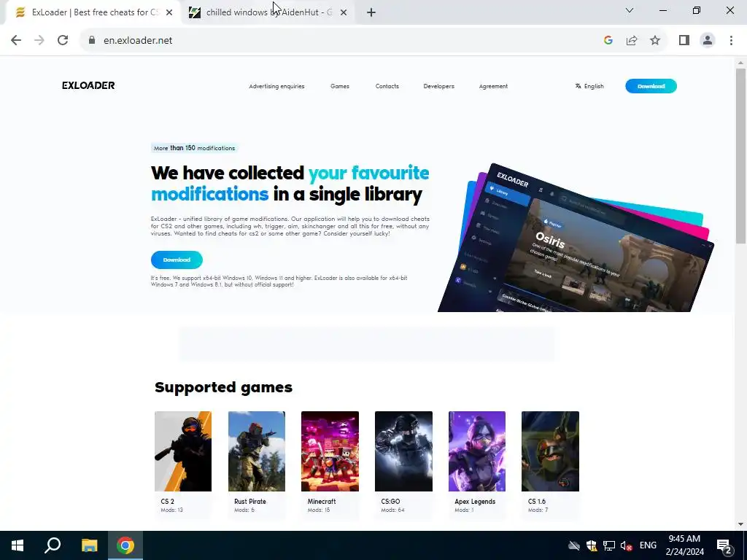Open the Contacts nav link
Screen dimensions: 747x560
387,86
